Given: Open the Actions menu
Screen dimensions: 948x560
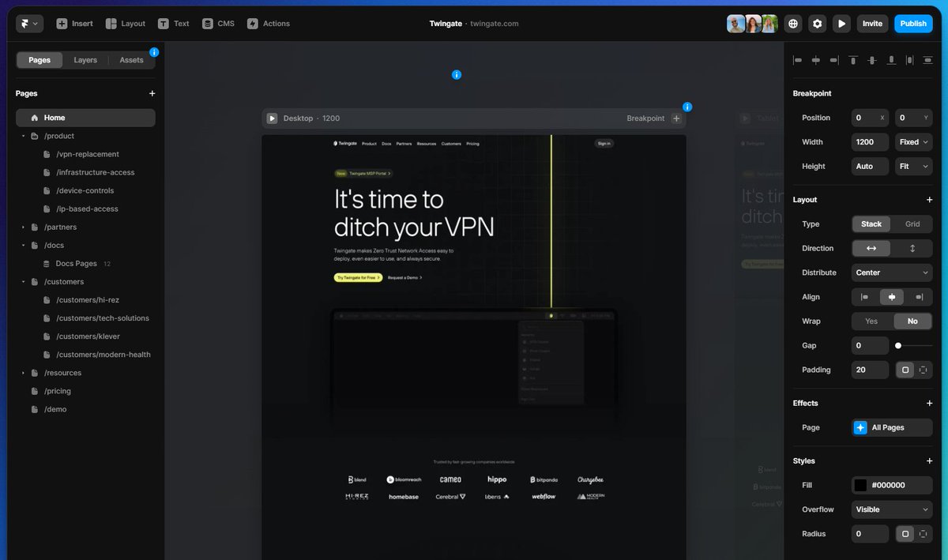Looking at the screenshot, I should coord(269,24).
